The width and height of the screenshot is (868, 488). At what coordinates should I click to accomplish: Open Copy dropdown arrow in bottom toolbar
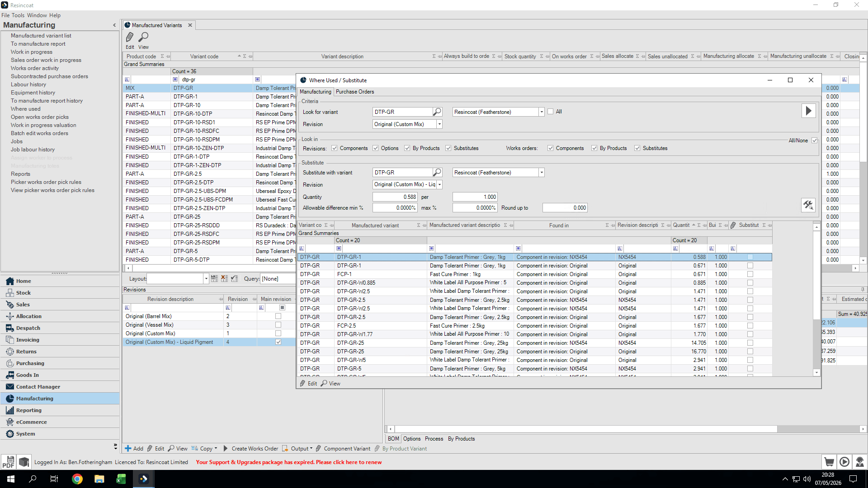click(216, 449)
